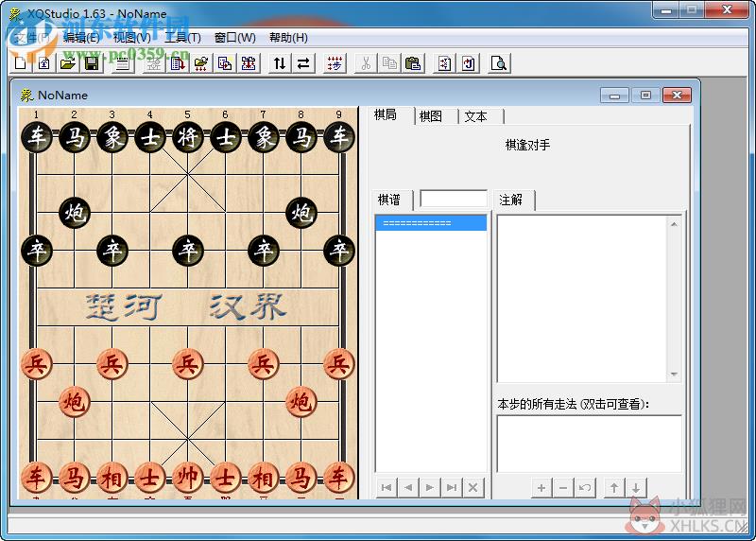The width and height of the screenshot is (756, 541).
Task: Step forward one move button
Action: coord(430,487)
